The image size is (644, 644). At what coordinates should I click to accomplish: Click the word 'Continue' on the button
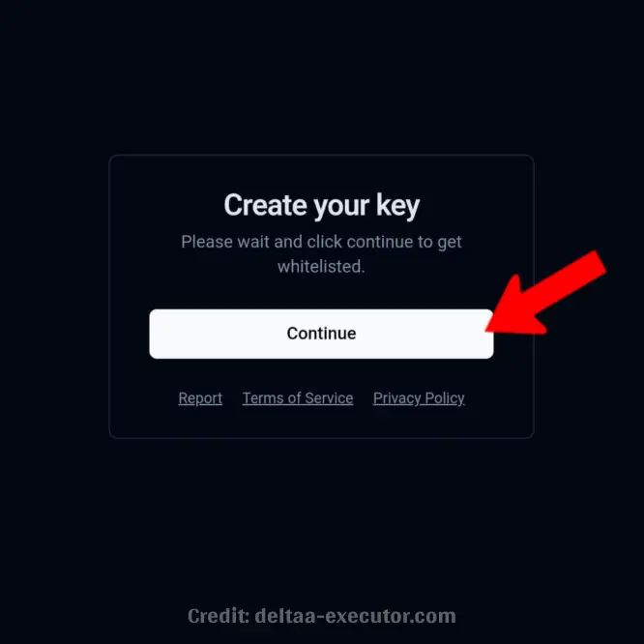point(321,334)
